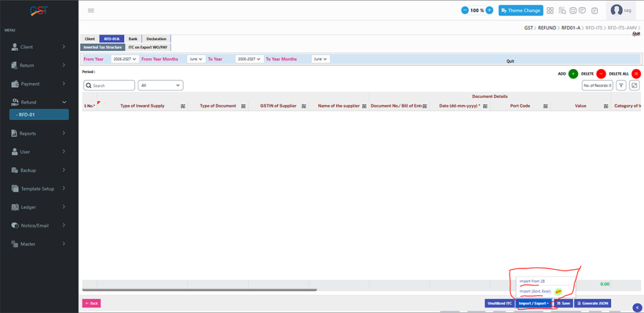Switch to the Declaration tab
Viewport: 644px width, 313px height.
coord(156,39)
